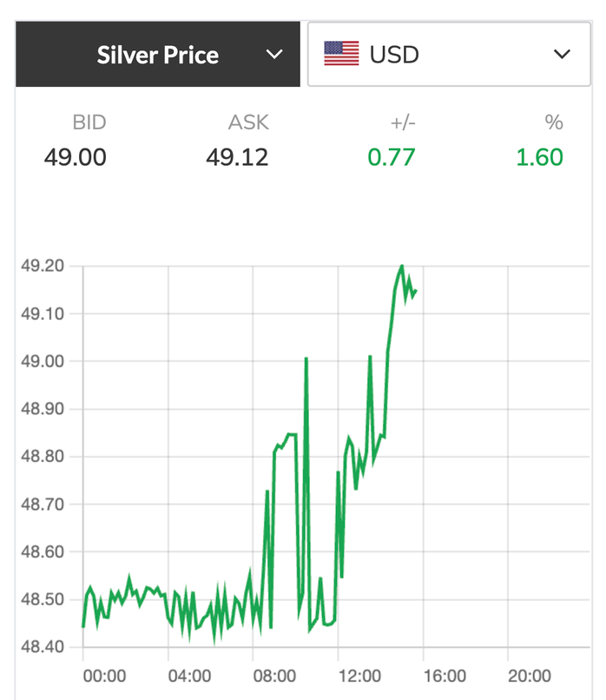Select the green 1.60 percent value
The width and height of the screenshot is (606, 700).
click(538, 157)
